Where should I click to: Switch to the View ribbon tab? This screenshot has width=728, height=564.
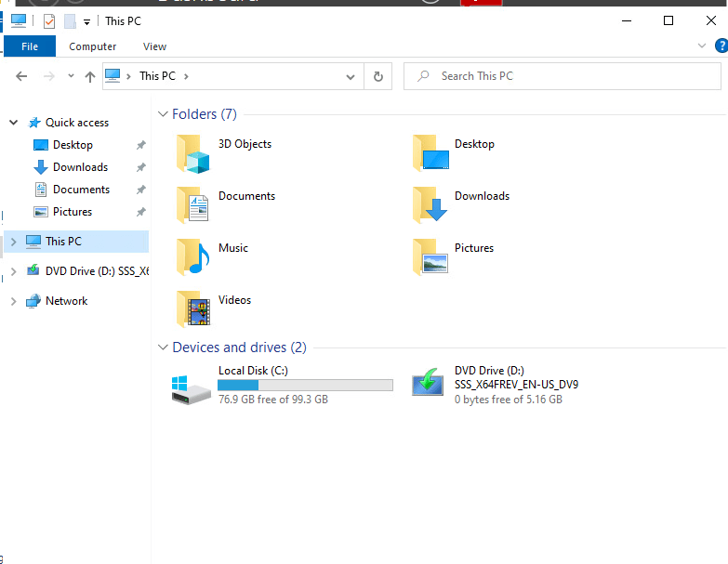tap(154, 46)
